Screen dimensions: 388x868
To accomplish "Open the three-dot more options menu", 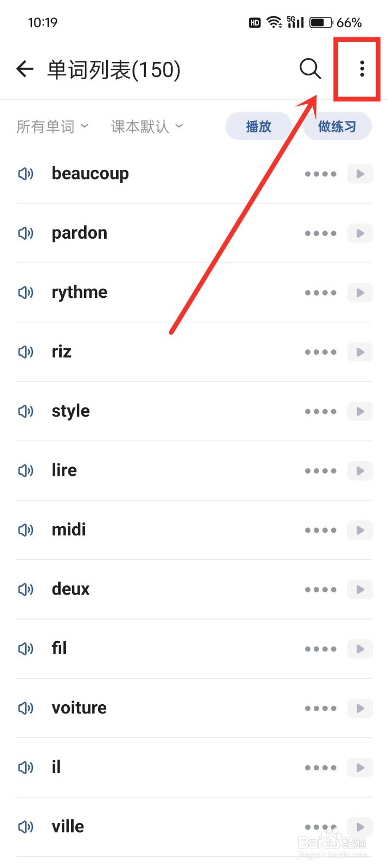I will [361, 69].
